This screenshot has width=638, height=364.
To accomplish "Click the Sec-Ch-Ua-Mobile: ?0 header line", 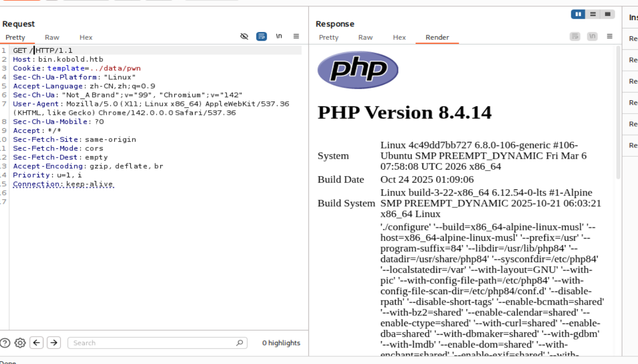I will pyautogui.click(x=58, y=122).
